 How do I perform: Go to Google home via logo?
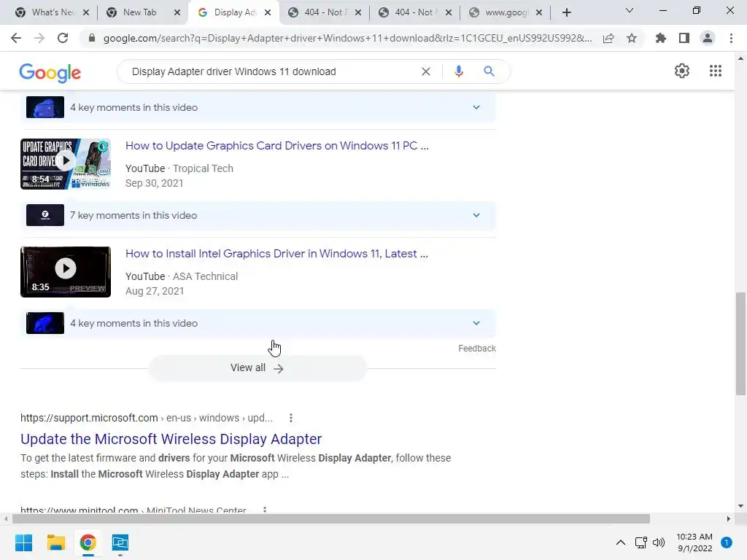click(50, 73)
